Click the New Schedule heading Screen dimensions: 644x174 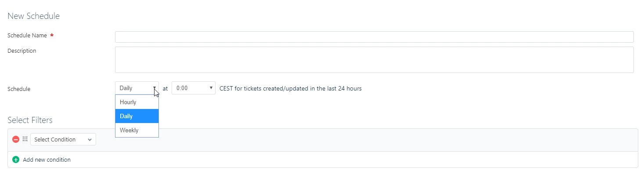[34, 16]
